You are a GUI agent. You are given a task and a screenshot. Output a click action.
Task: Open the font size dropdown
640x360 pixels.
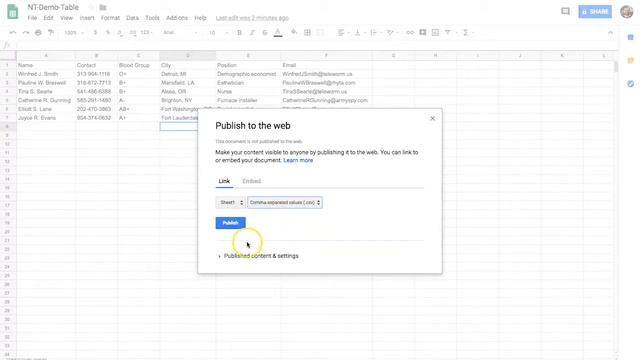[218, 33]
